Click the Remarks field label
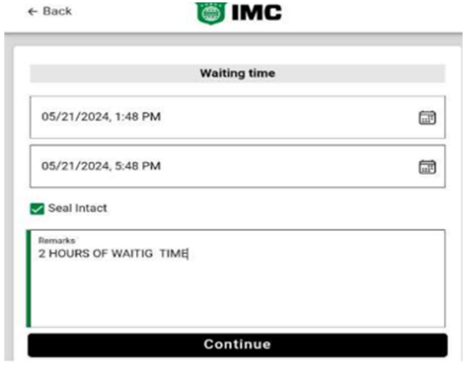Screen dimensions: 471x372 (57, 240)
